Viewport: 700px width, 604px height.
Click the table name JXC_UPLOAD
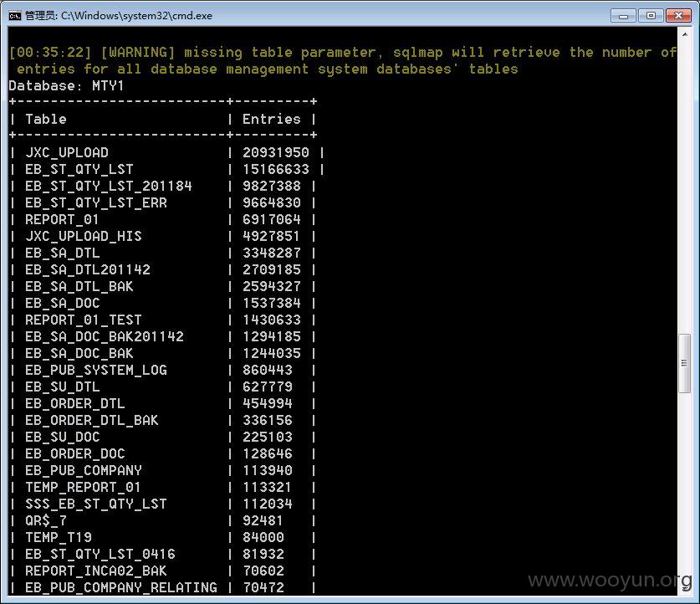[x=67, y=153]
